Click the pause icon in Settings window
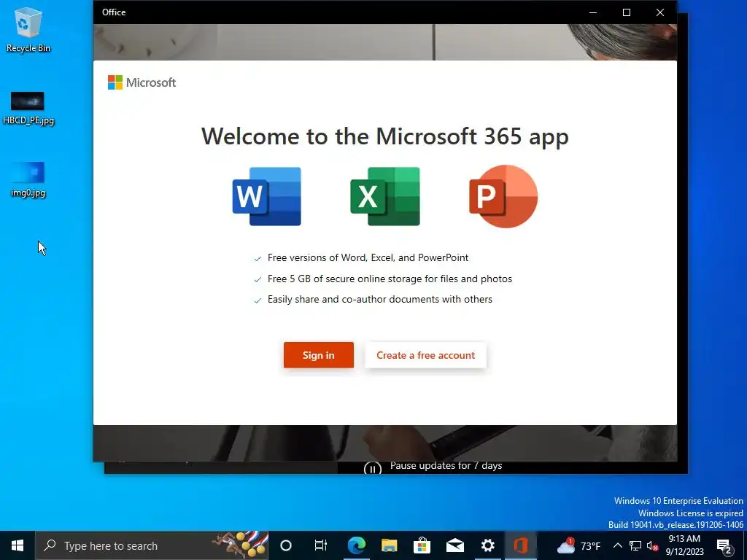 pos(373,468)
